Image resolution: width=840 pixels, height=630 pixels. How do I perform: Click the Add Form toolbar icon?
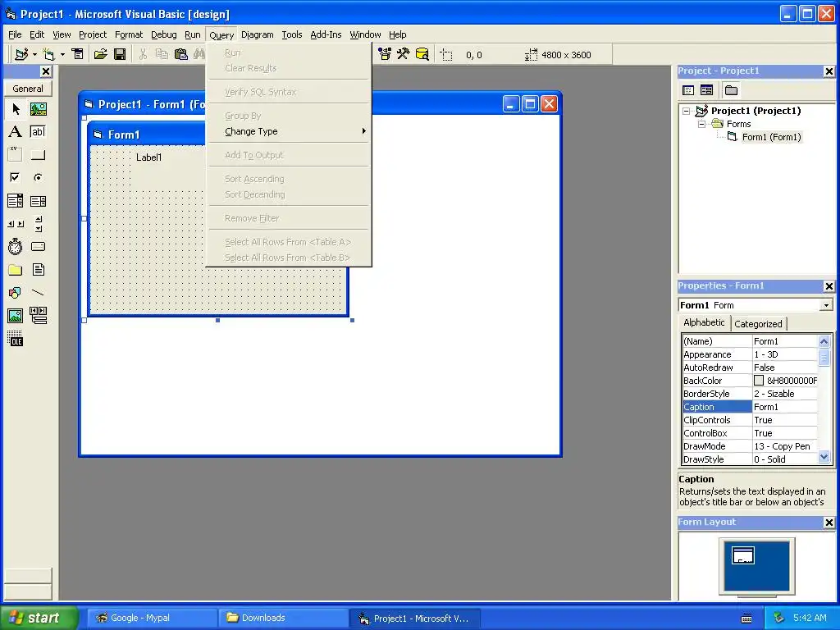pos(48,54)
